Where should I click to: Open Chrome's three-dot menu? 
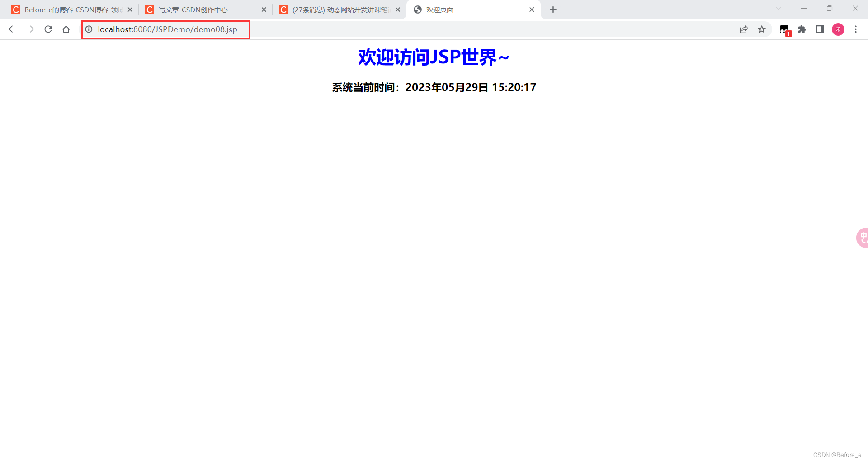tap(855, 29)
